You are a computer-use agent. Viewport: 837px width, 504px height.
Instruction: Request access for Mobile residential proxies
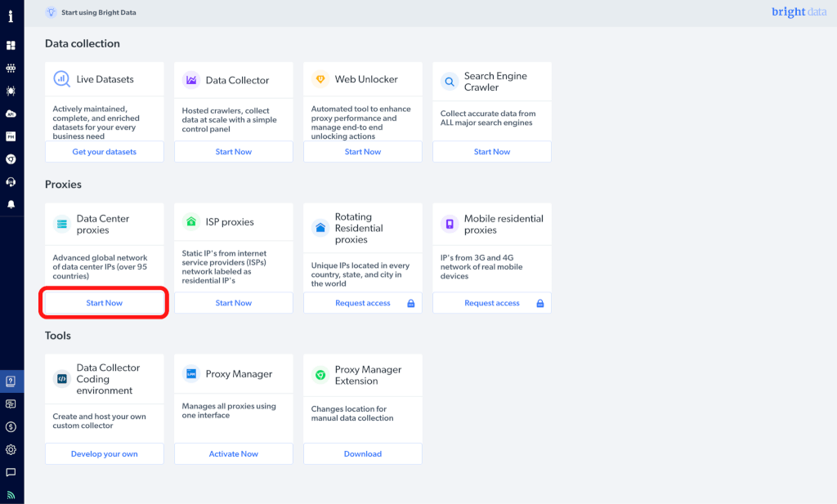(x=492, y=303)
